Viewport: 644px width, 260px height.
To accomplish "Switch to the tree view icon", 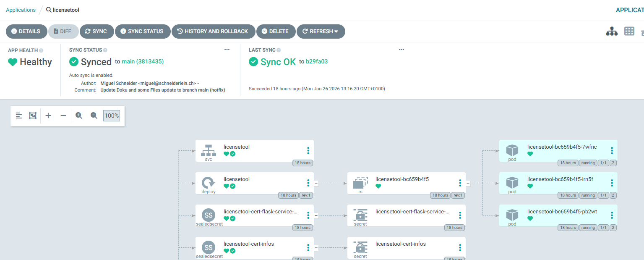I will coord(612,31).
